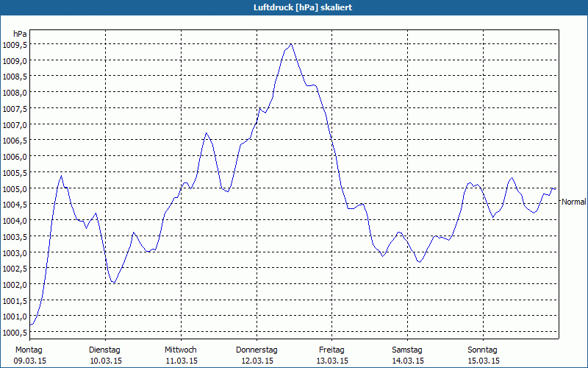Click the 1004,5 axis value
588x368 pixels.
pos(15,205)
